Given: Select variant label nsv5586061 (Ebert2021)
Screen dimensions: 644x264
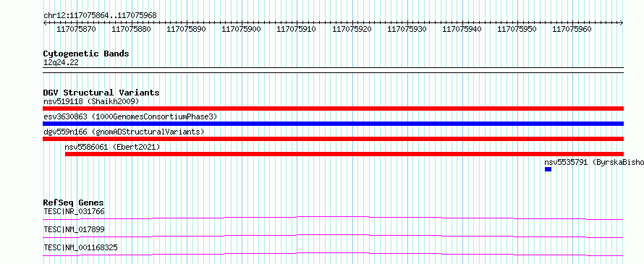Looking at the screenshot, I should [x=112, y=147].
